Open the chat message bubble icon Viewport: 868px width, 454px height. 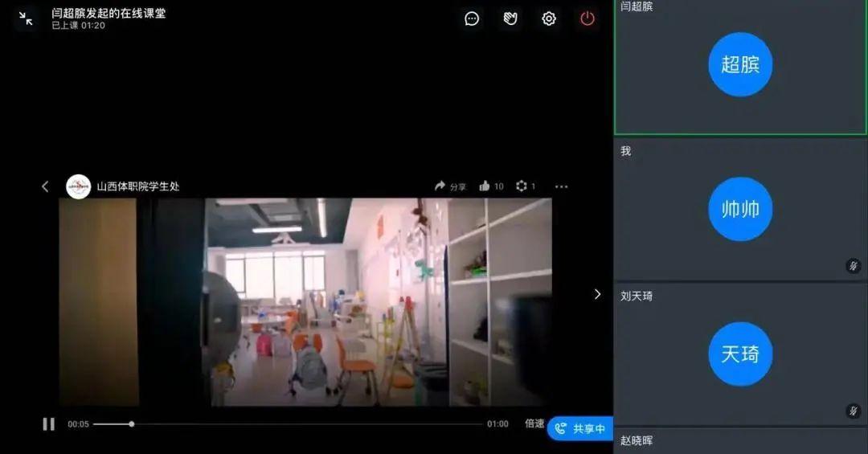472,18
